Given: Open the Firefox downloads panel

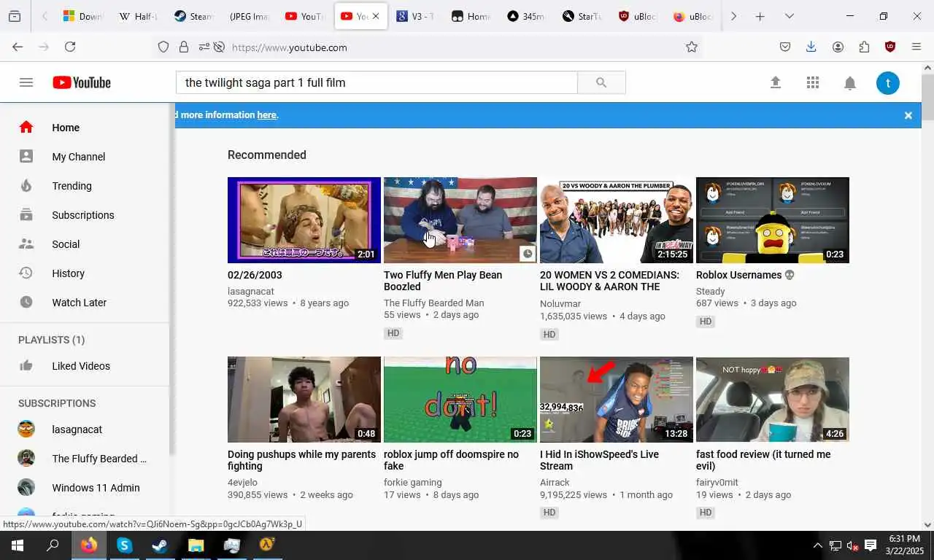Looking at the screenshot, I should click(x=811, y=47).
